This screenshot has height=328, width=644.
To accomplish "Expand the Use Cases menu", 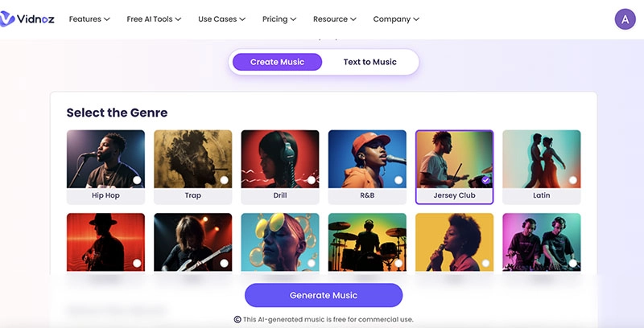I will click(x=221, y=19).
